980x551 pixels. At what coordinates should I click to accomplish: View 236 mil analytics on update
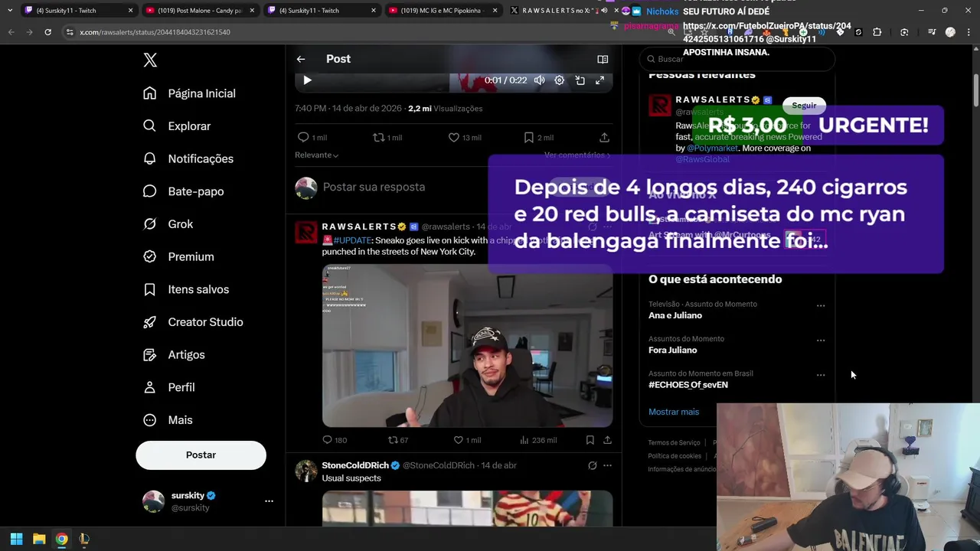coord(538,440)
